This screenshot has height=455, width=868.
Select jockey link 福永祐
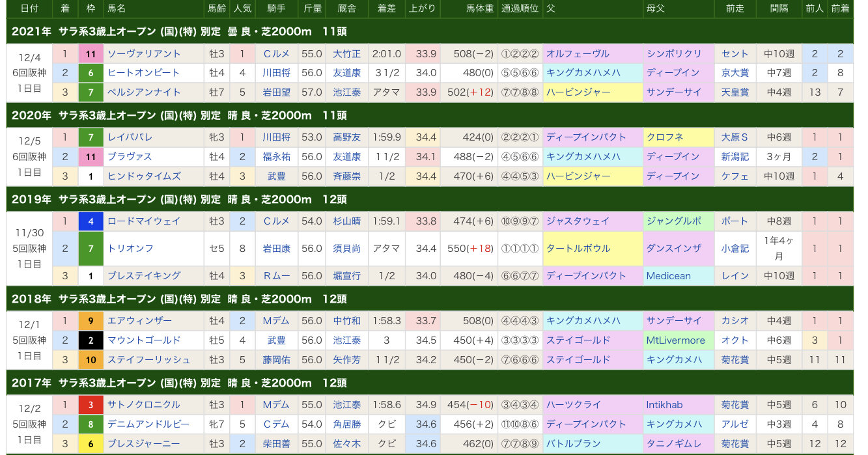[x=277, y=157]
